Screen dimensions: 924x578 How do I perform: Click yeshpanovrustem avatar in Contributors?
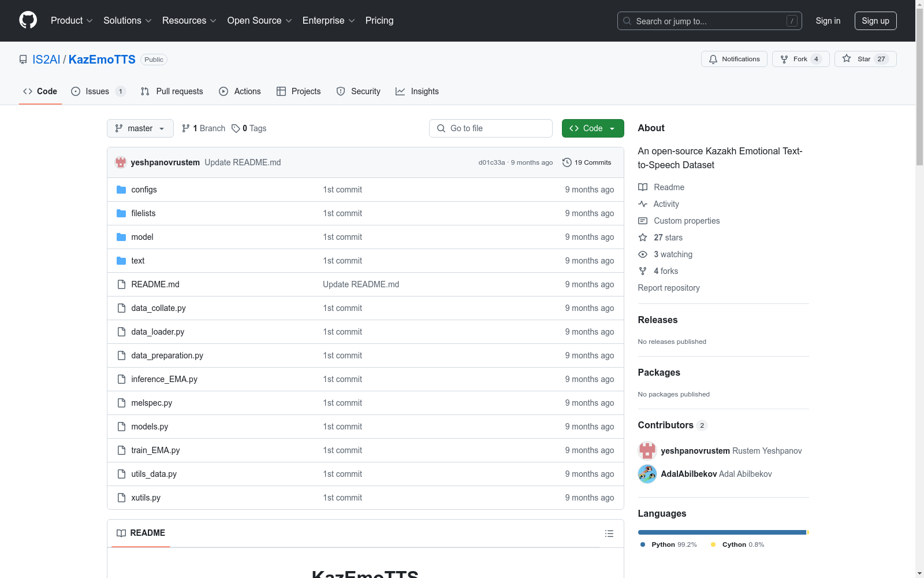pos(647,451)
